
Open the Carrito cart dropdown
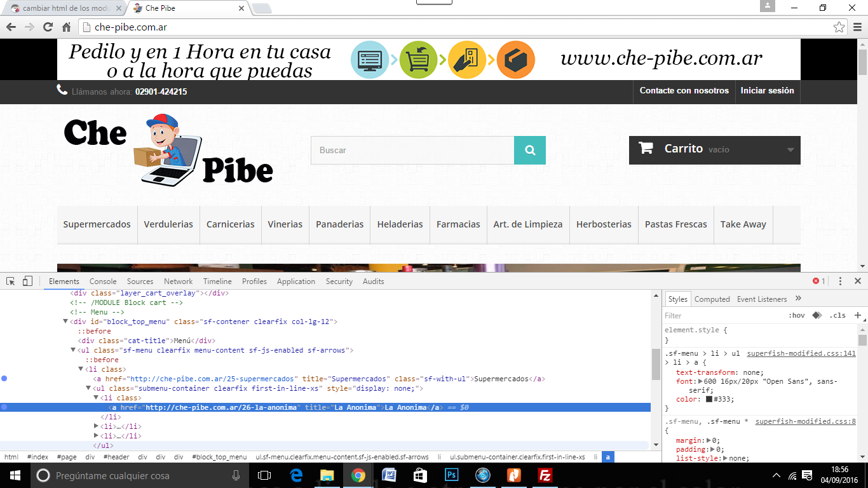[715, 150]
